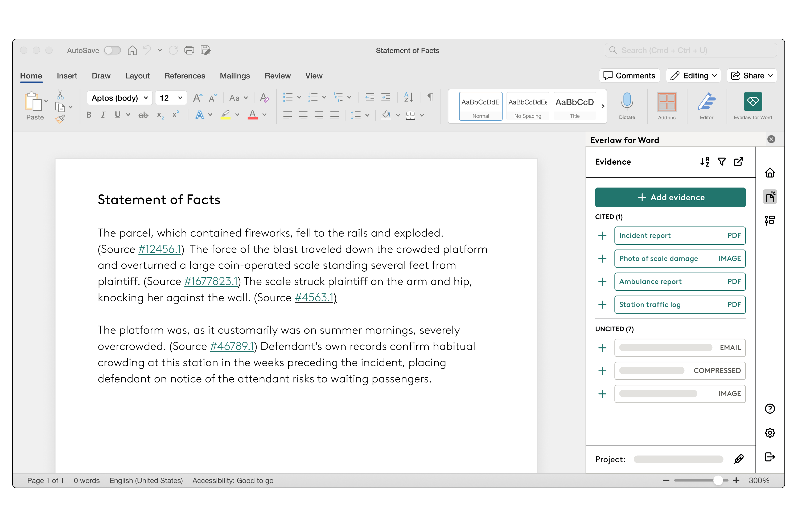The height and width of the screenshot is (532, 798).
Task: Click the sort evidence icon
Action: (704, 162)
